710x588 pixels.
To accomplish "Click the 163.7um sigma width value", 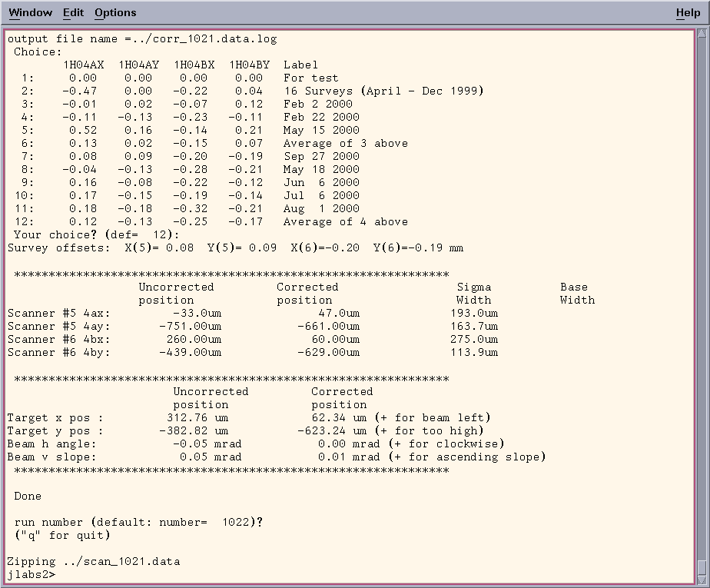I will tap(473, 327).
